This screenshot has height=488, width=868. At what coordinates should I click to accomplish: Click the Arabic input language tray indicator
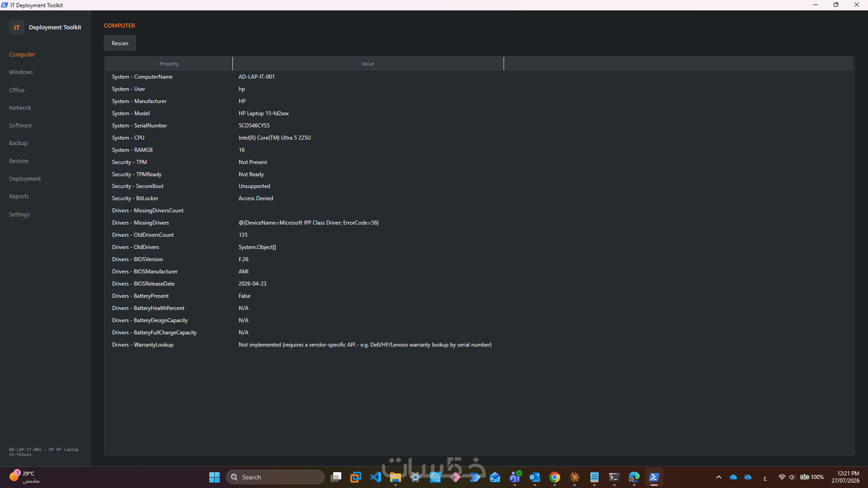765,478
